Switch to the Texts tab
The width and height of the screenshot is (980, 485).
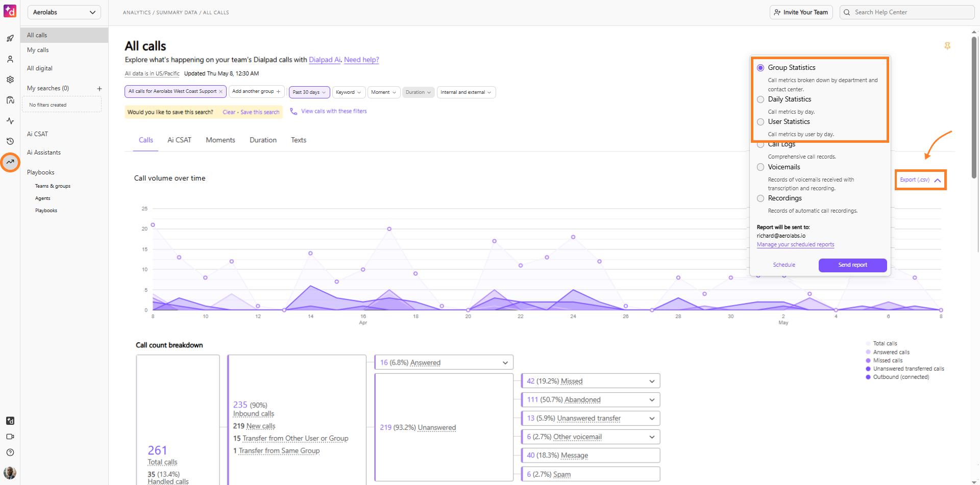(x=299, y=140)
